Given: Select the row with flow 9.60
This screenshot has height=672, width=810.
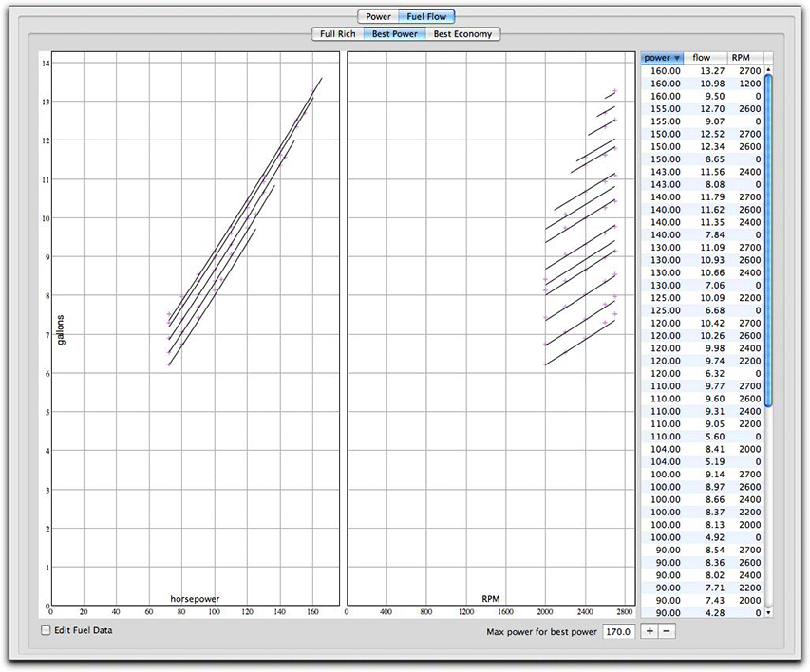Looking at the screenshot, I should [703, 399].
